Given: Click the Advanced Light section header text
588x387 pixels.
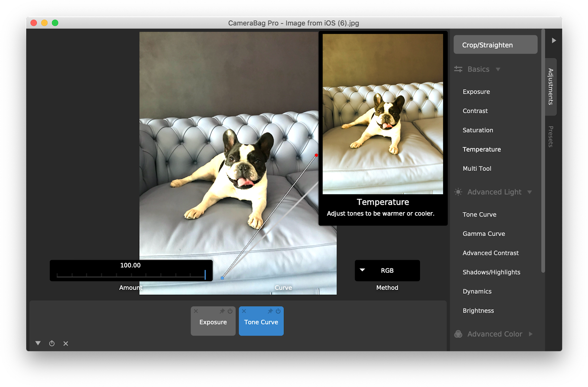Looking at the screenshot, I should click(494, 192).
